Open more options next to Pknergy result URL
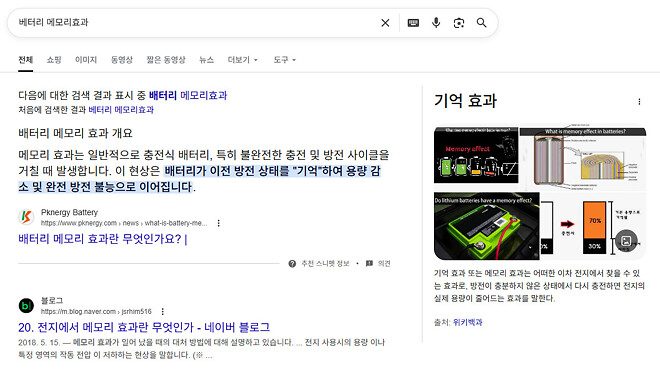The image size is (660, 375). click(218, 223)
